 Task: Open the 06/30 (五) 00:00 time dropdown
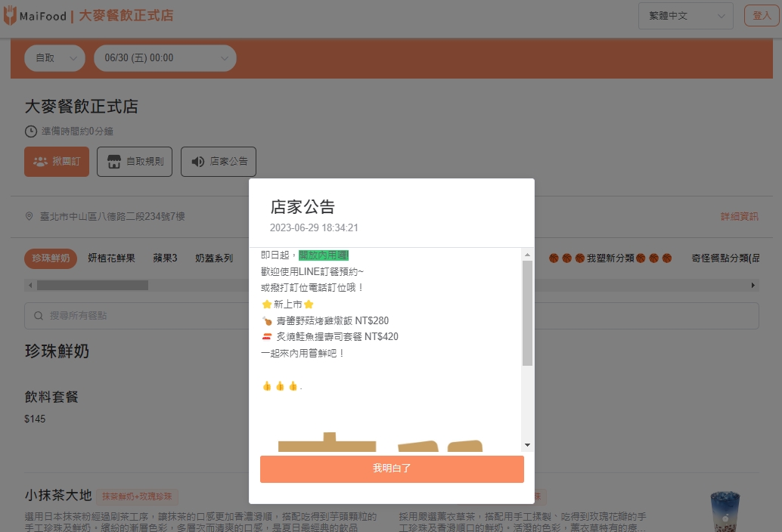(x=165, y=58)
